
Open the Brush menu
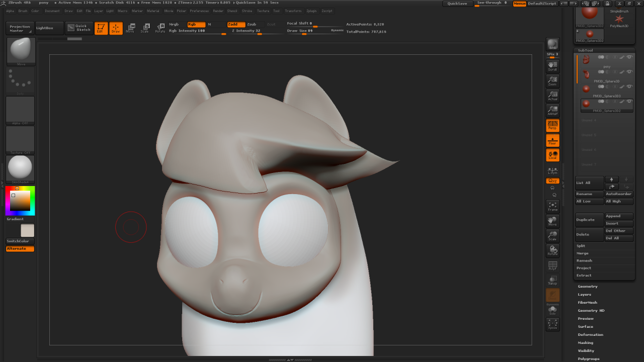tap(23, 11)
